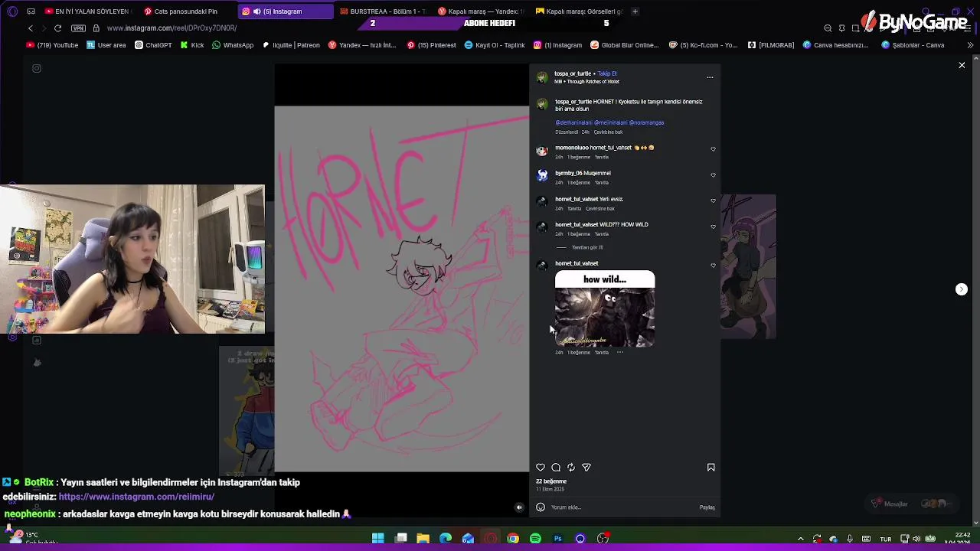This screenshot has width=980, height=551.
Task: Switch to 'BURSTREAA - Bölüm 1' tab
Action: (x=382, y=11)
